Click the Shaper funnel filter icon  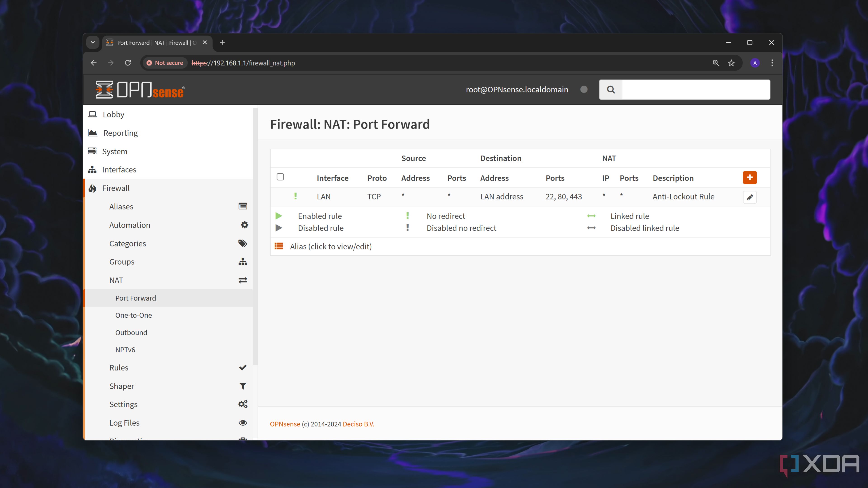click(243, 386)
